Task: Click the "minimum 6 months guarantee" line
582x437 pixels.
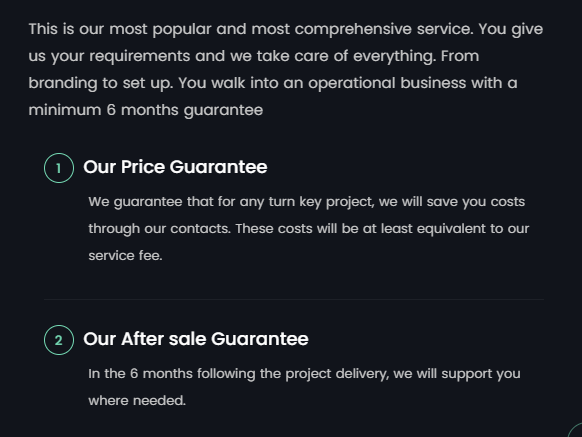Action: (x=146, y=110)
